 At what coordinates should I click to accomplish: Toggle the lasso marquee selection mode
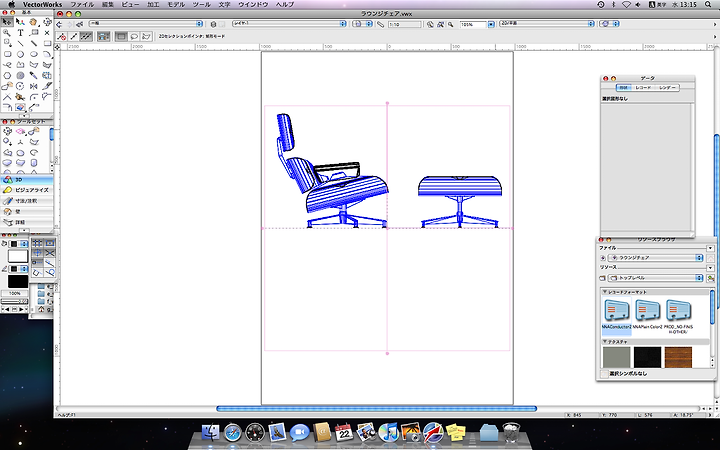134,36
